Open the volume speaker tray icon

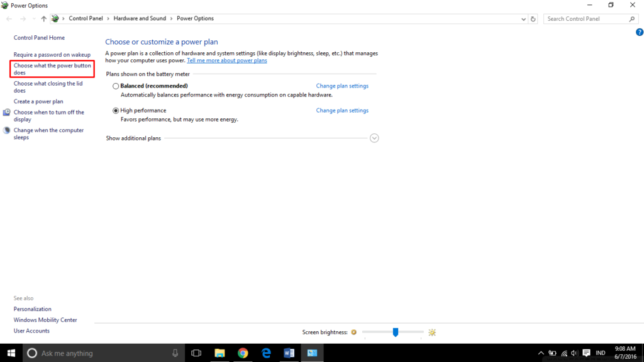[x=575, y=353]
